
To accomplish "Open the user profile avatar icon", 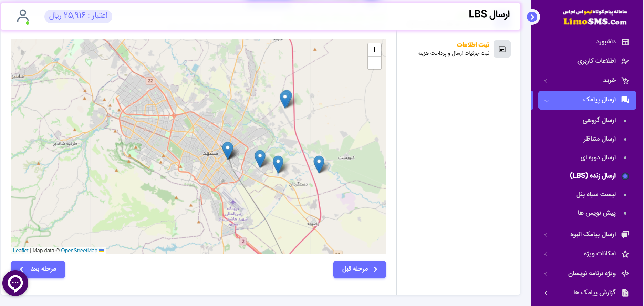I will tap(23, 17).
